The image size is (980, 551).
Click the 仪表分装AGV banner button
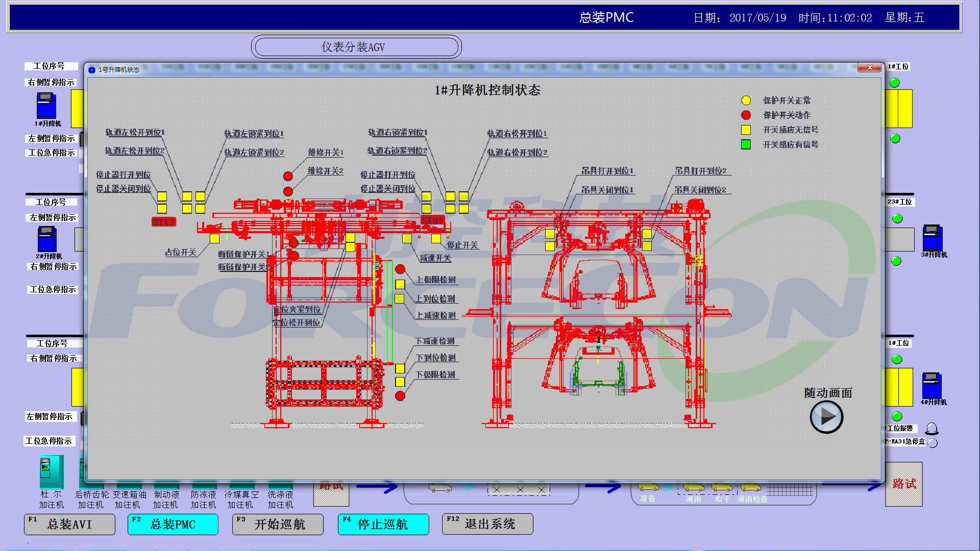pos(356,47)
